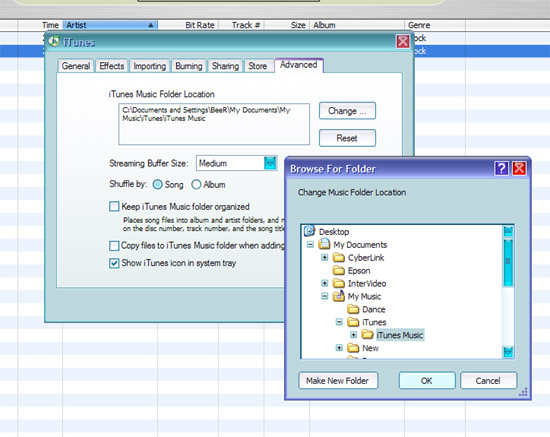Switch to the Store tab

(x=258, y=66)
